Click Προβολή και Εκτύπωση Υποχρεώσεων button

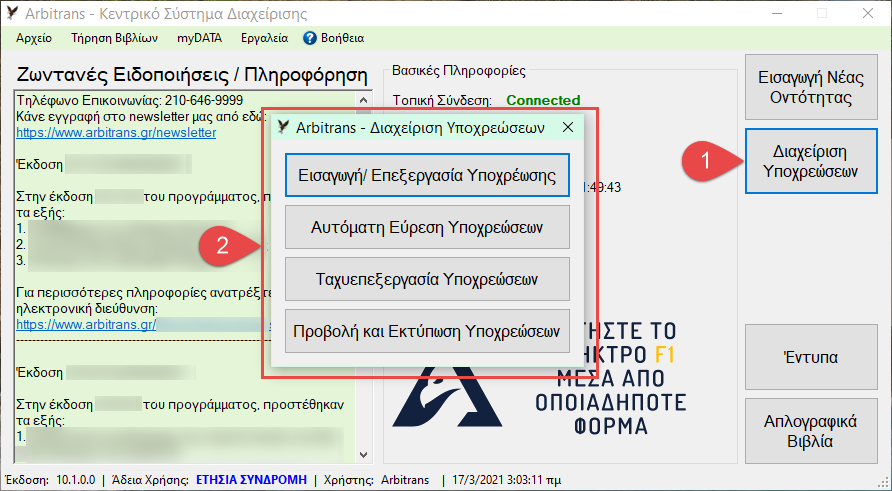tap(427, 331)
